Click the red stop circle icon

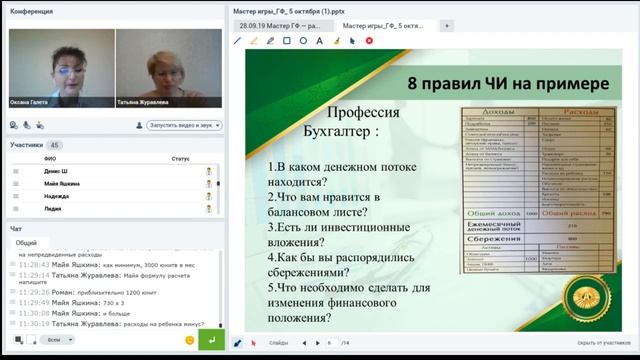[369, 41]
